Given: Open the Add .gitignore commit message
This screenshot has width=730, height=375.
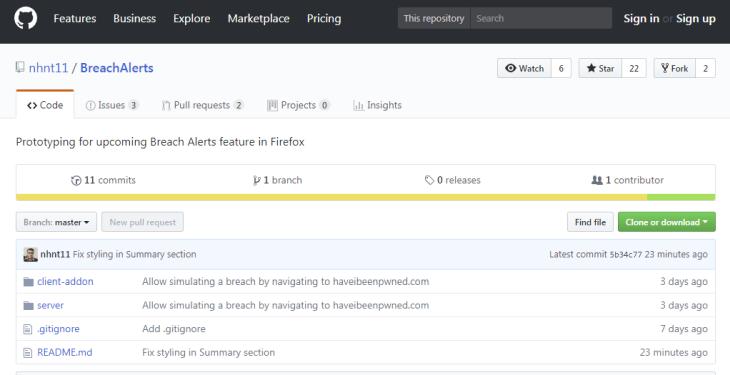Looking at the screenshot, I should 174,329.
